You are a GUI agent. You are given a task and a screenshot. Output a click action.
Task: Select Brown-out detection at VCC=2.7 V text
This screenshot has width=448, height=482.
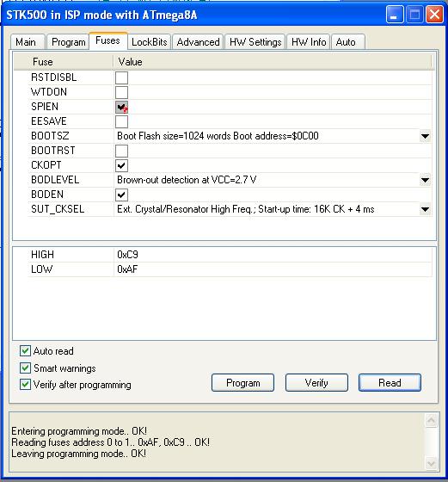click(187, 180)
